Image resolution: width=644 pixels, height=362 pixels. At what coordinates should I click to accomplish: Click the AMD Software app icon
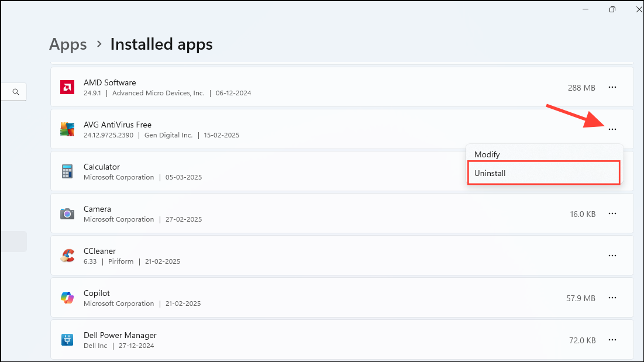tap(67, 87)
